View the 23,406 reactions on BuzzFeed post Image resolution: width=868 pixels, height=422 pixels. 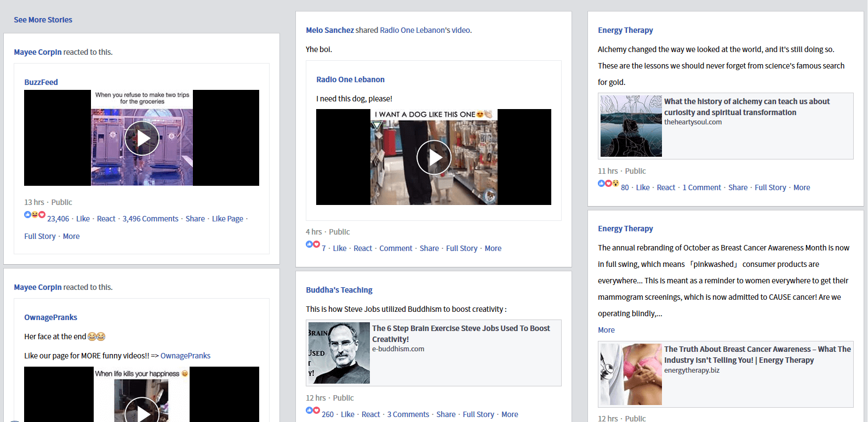coord(58,219)
